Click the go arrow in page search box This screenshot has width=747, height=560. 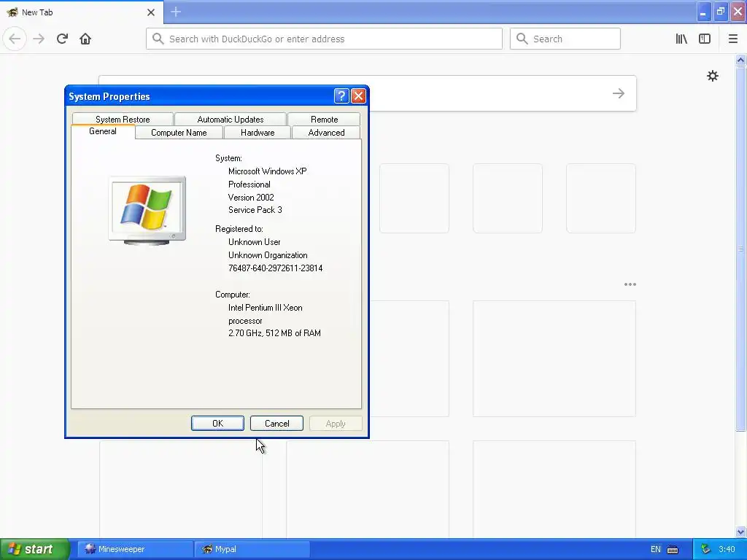[x=619, y=93]
